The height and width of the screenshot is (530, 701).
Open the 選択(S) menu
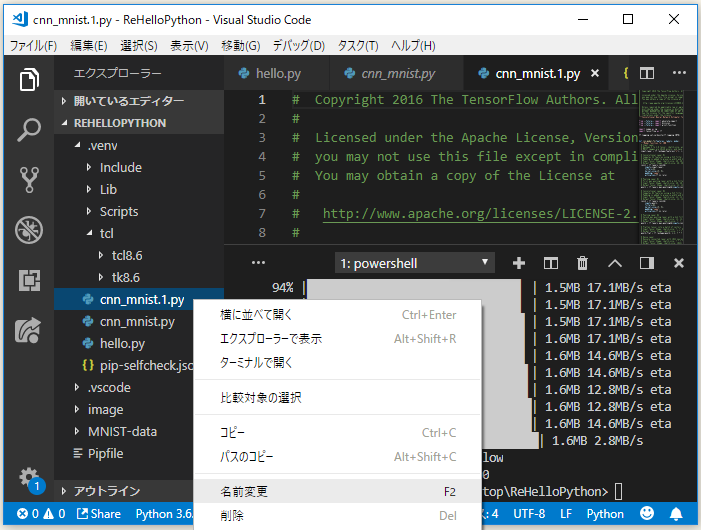point(139,46)
